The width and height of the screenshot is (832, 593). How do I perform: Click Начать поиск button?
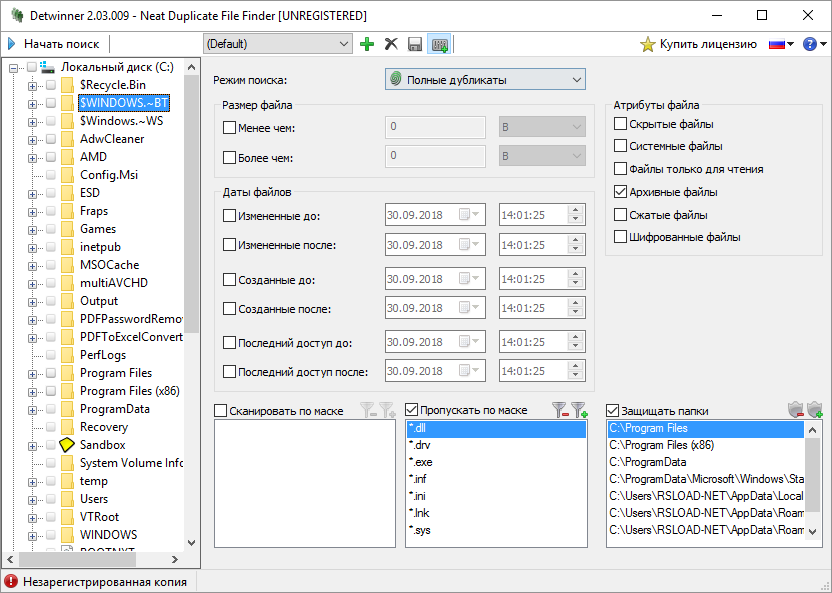click(x=54, y=44)
